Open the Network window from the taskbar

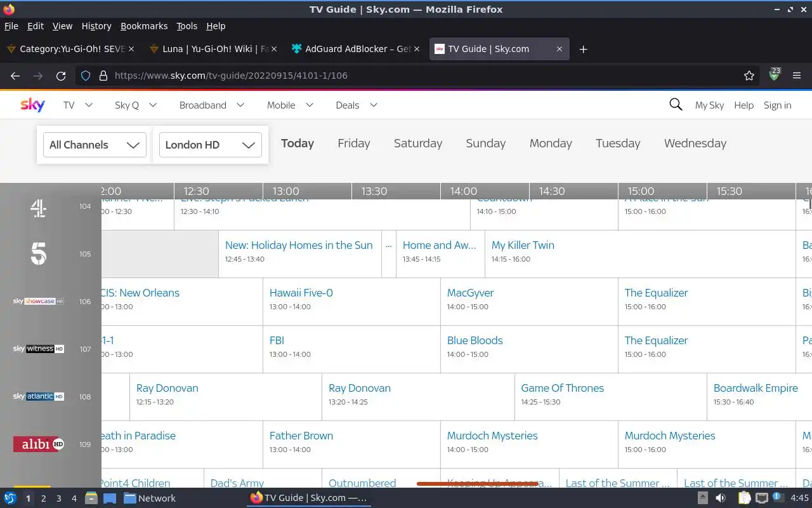pos(150,498)
